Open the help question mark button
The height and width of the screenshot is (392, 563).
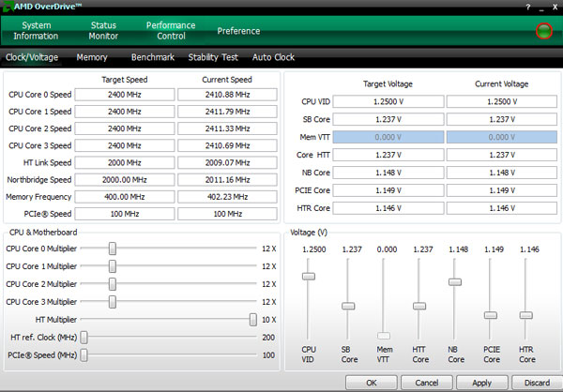pyautogui.click(x=528, y=8)
